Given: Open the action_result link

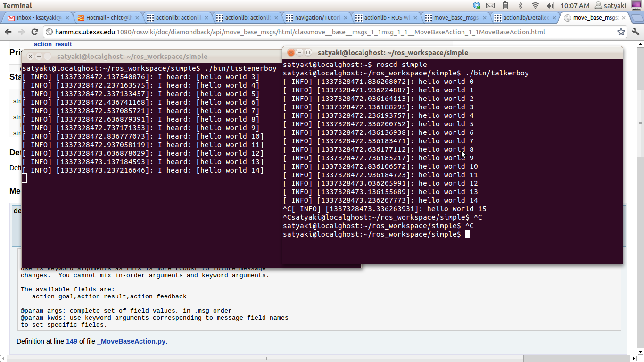Looking at the screenshot, I should pos(53,44).
